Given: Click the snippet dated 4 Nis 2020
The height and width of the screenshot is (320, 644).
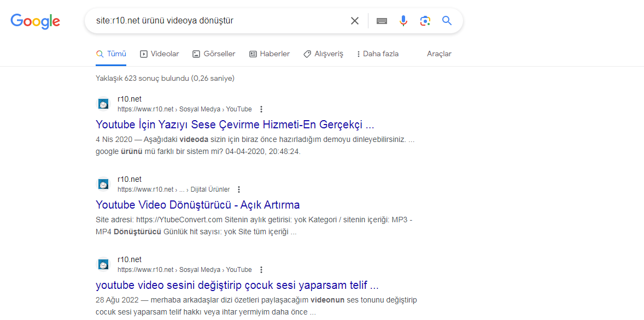Looking at the screenshot, I should (255, 146).
